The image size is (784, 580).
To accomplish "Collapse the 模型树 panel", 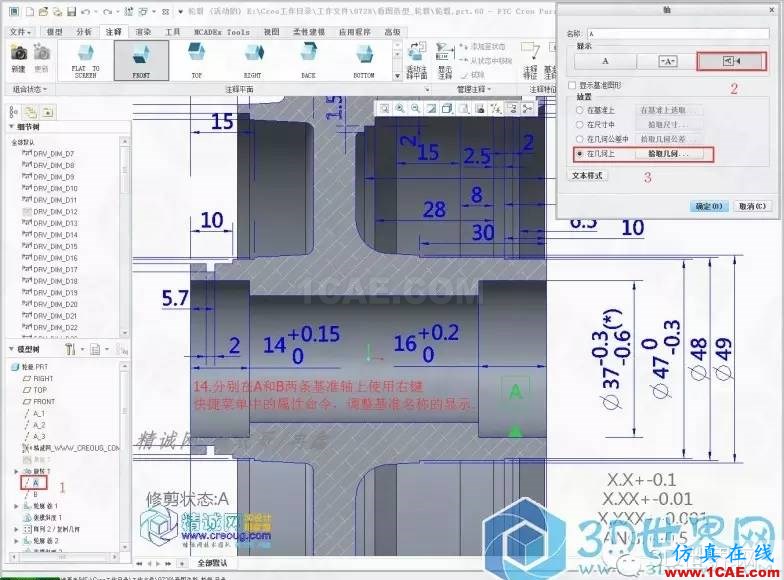I will (x=12, y=349).
